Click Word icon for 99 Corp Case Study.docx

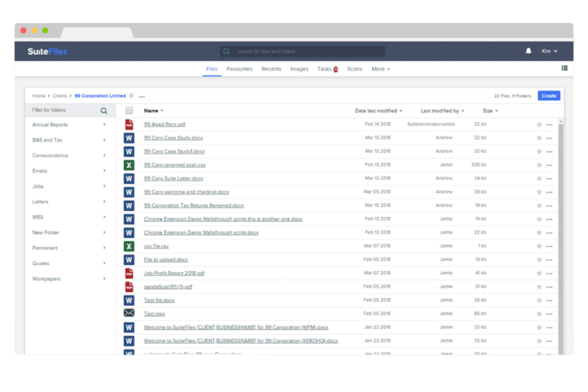coord(129,138)
